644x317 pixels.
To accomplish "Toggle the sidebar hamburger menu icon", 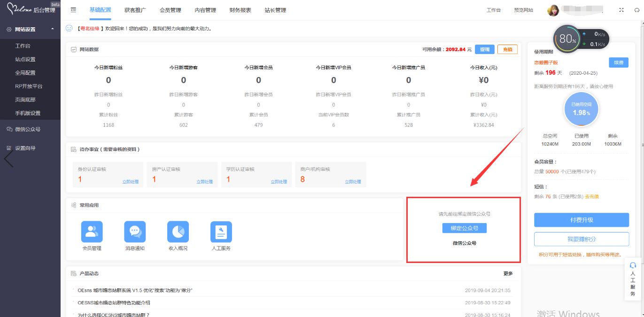I will click(73, 10).
